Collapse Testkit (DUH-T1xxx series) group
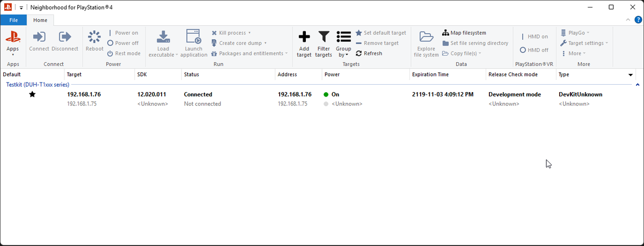 (638, 85)
